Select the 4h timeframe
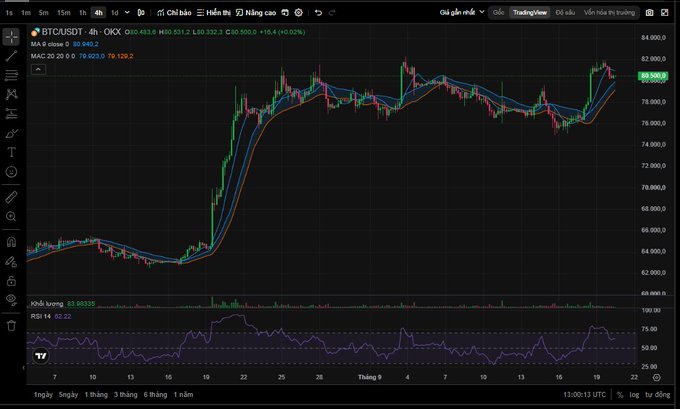Image resolution: width=680 pixels, height=409 pixels. pos(98,13)
